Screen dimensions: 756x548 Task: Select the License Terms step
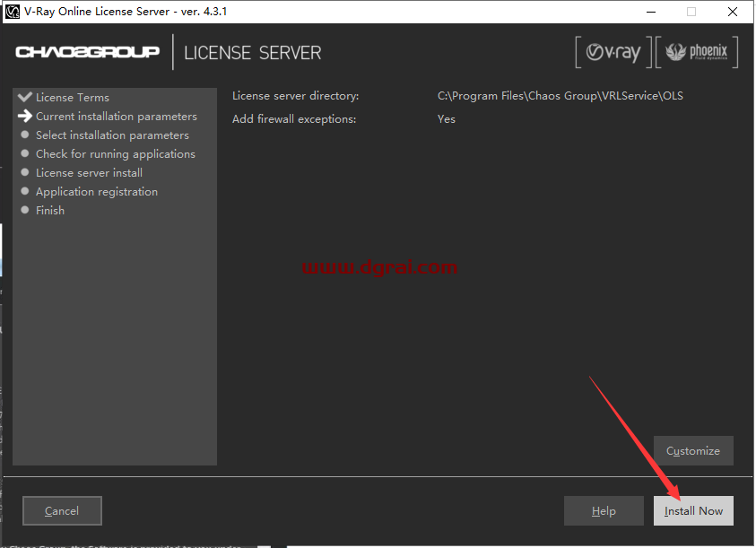(72, 98)
